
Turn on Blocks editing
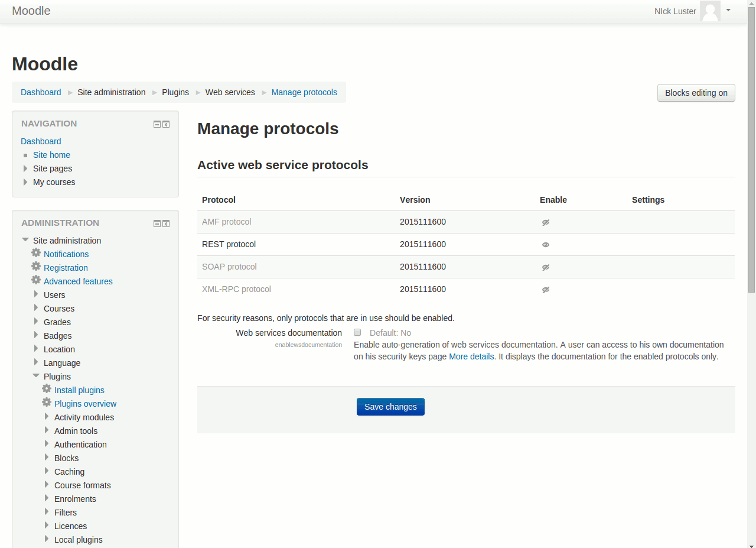coord(696,93)
